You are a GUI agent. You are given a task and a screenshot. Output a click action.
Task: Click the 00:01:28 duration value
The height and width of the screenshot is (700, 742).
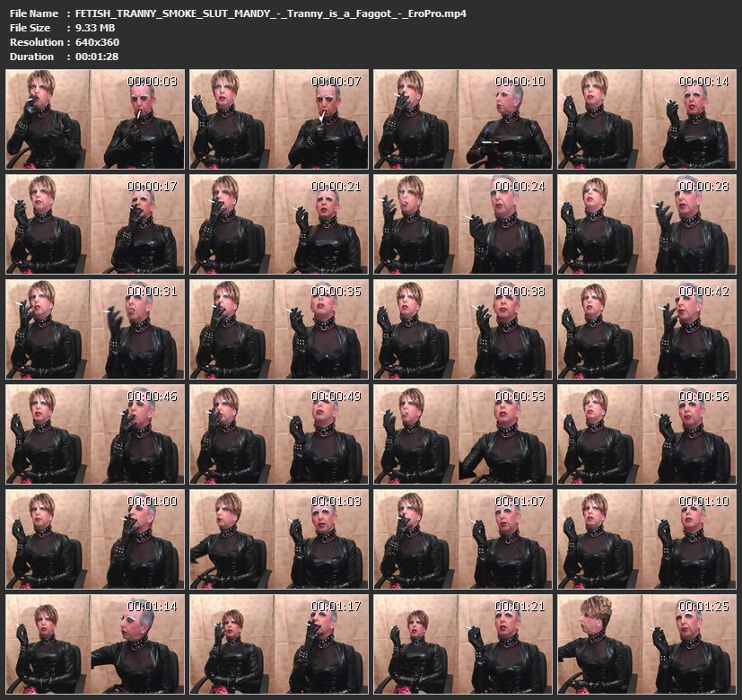97,57
